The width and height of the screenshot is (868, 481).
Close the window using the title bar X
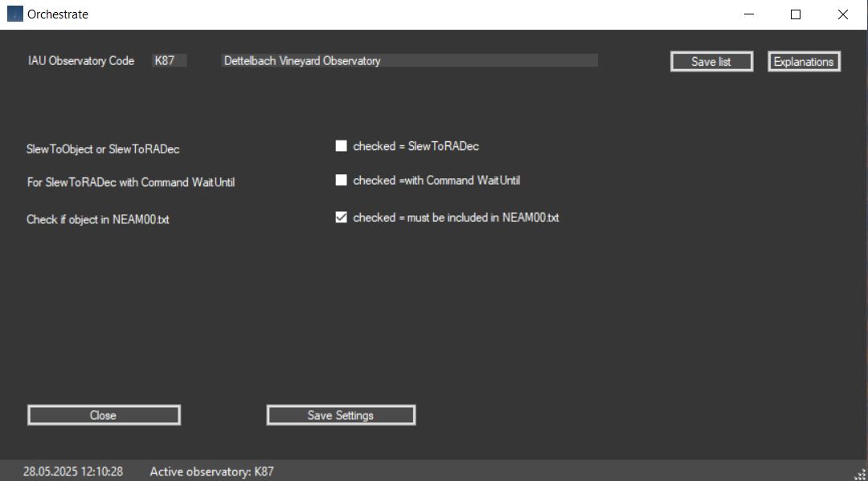point(842,14)
